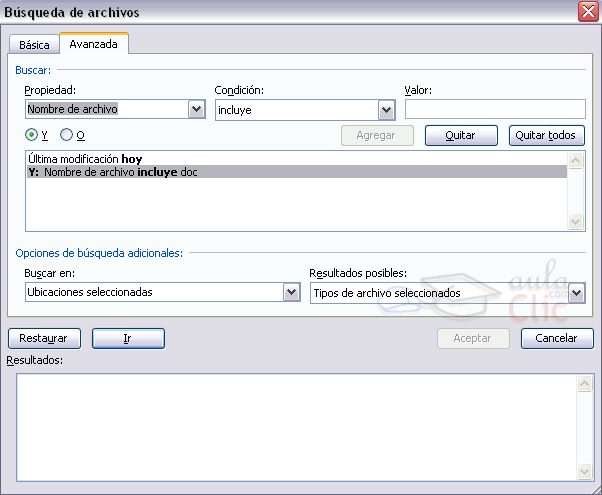This screenshot has height=495, width=602.
Task: Expand the Resultados posibles dropdown
Action: 576,292
